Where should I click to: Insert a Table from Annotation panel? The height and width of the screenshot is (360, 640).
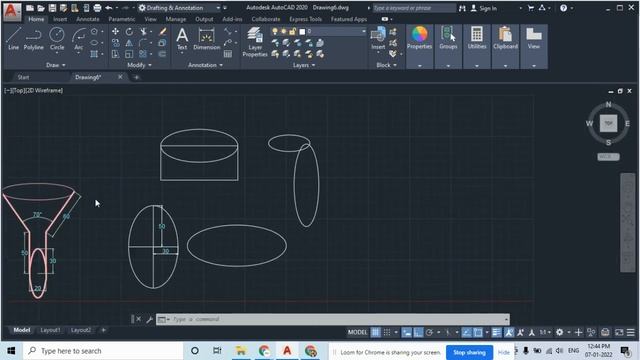coord(228,54)
